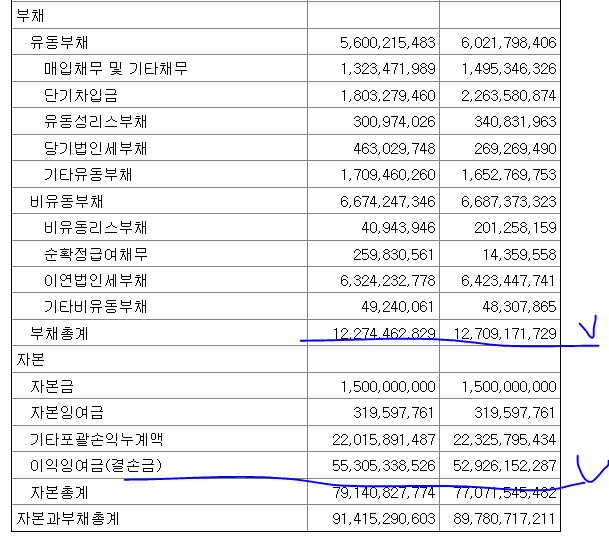Click the value 22,325,795,434

coord(505,440)
